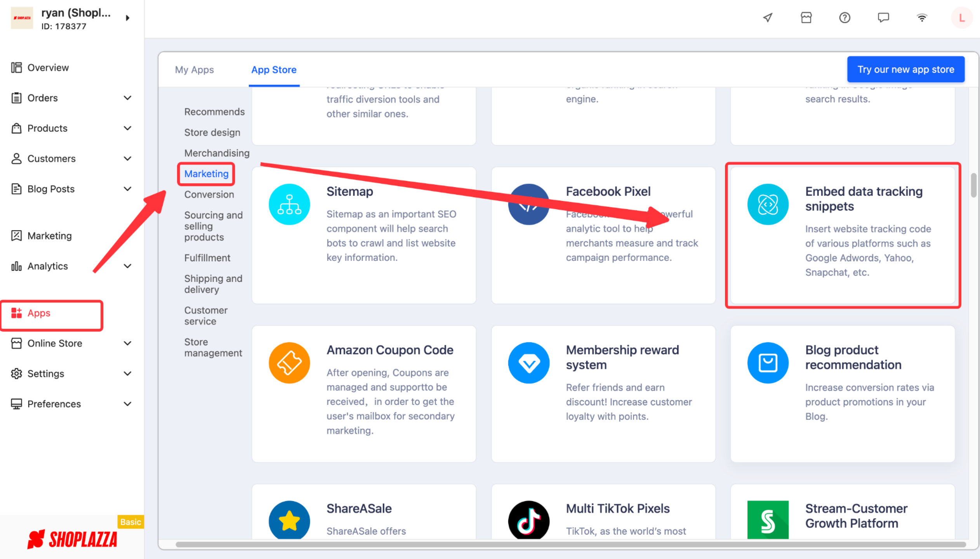Expand the Blog Posts menu chevron
980x559 pixels.
click(127, 189)
